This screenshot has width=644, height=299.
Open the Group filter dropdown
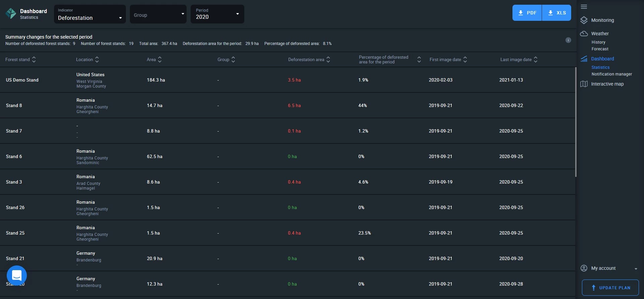[158, 14]
